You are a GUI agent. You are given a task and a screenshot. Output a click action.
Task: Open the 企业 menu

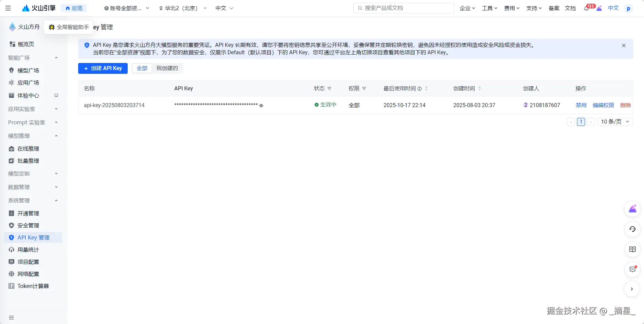pyautogui.click(x=467, y=8)
